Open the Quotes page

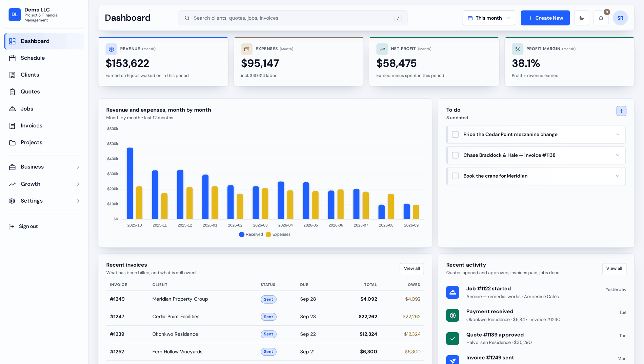[44, 92]
